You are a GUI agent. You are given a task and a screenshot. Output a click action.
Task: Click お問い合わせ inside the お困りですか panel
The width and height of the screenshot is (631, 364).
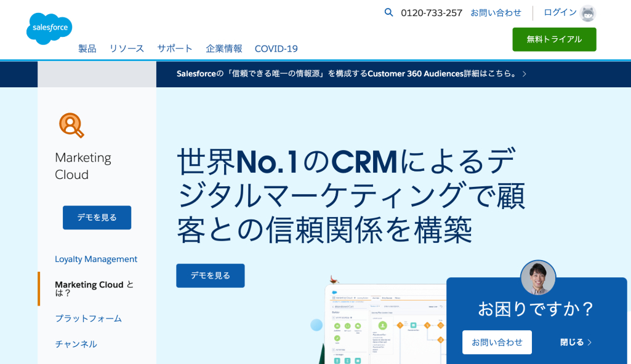(497, 342)
